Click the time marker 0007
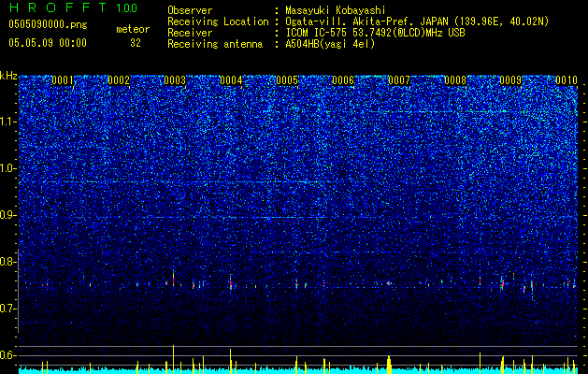 tap(399, 80)
